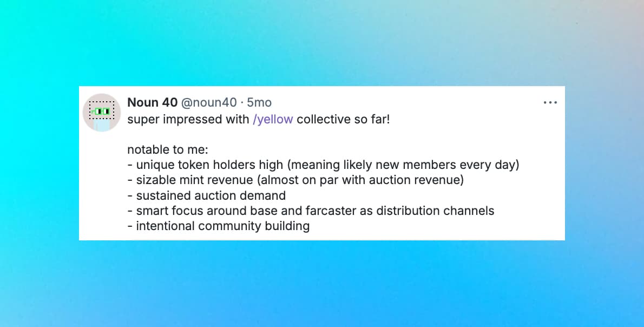Image resolution: width=644 pixels, height=327 pixels.
Task: Open the three-dot more options menu
Action: (x=550, y=103)
